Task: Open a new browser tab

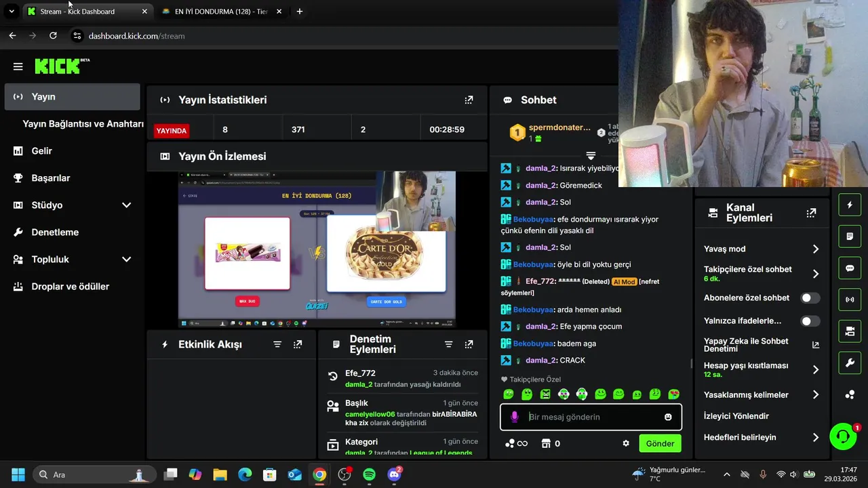Action: [x=300, y=12]
